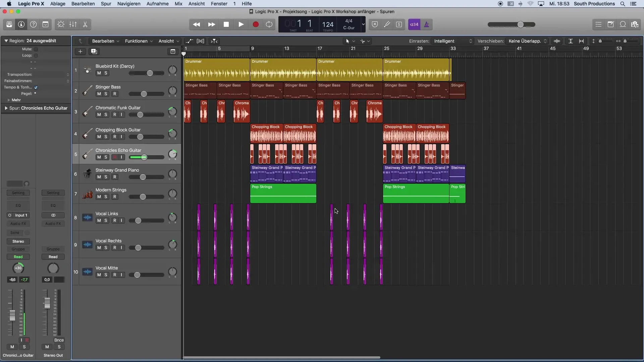This screenshot has width=644, height=362.
Task: Open the Navigieren menu
Action: [129, 4]
